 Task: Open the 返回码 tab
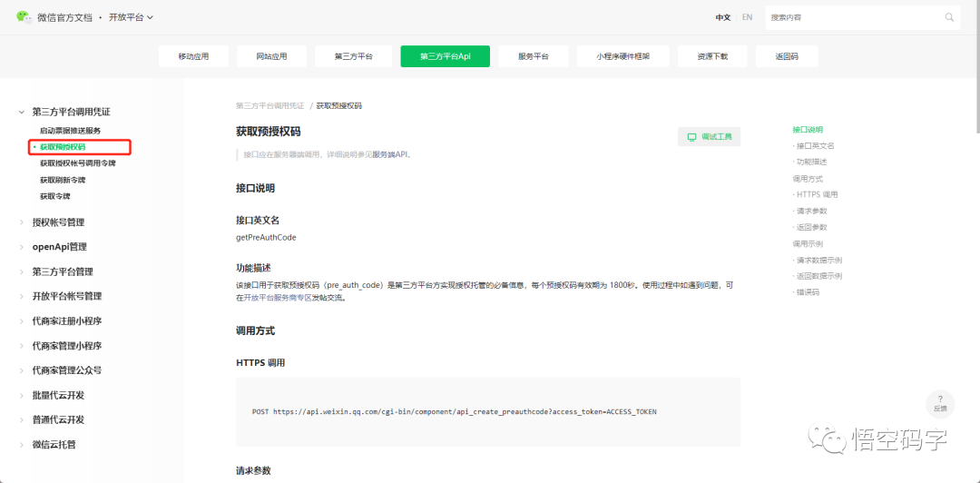[787, 56]
